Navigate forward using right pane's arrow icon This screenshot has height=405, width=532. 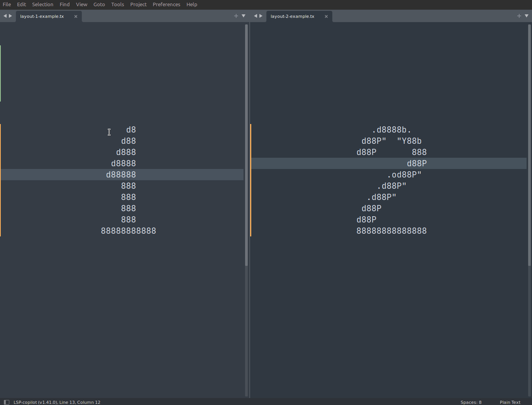click(x=261, y=16)
